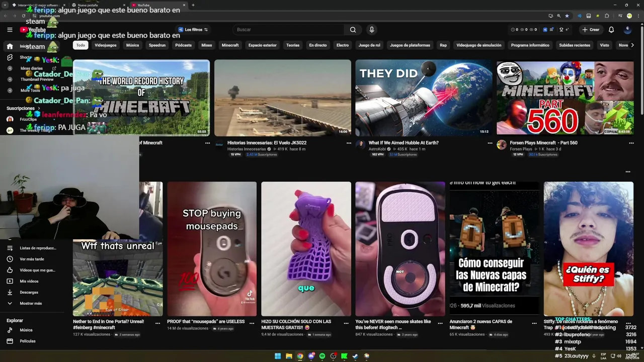Open Windows Start menu on taskbar
The image size is (644, 362).
278,356
